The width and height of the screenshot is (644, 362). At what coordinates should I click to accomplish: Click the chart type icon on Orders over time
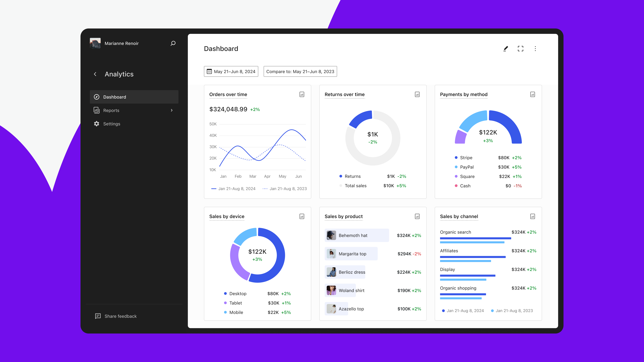point(302,94)
